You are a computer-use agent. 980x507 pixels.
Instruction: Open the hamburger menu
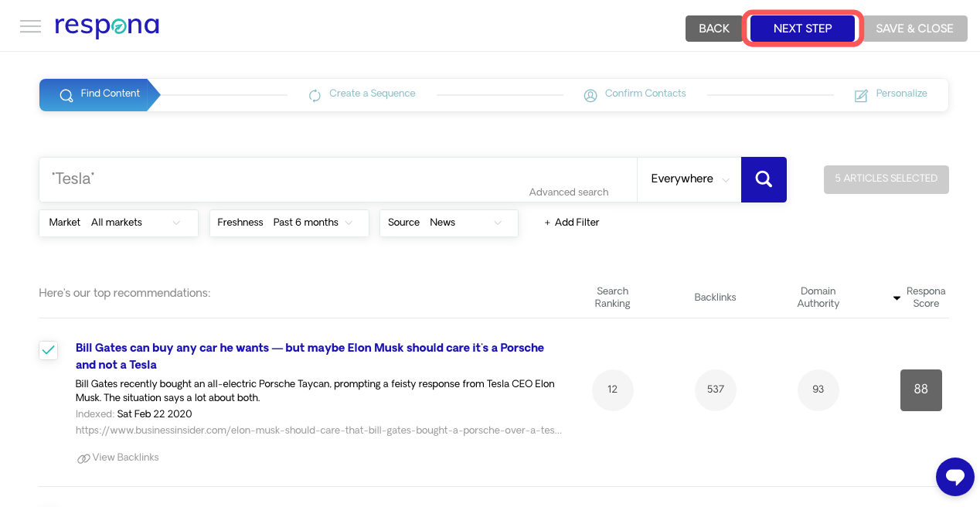30,27
